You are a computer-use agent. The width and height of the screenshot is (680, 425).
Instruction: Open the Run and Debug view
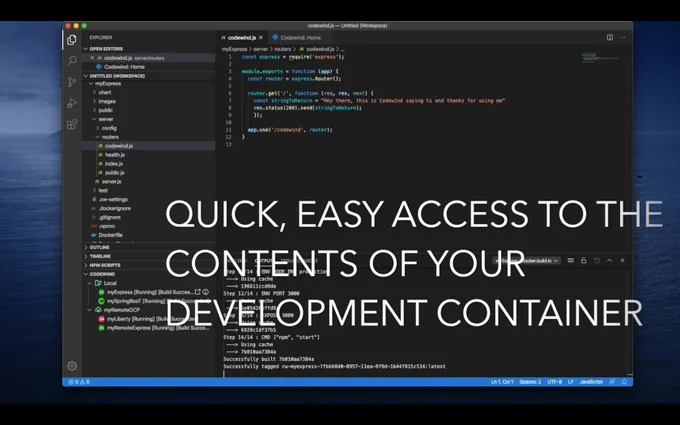pos(72,103)
